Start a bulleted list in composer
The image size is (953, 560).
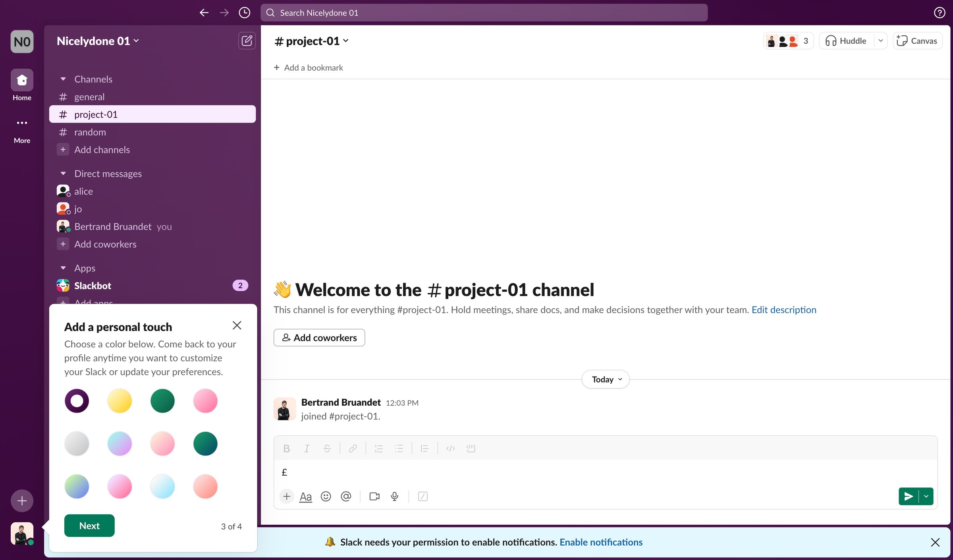(399, 448)
